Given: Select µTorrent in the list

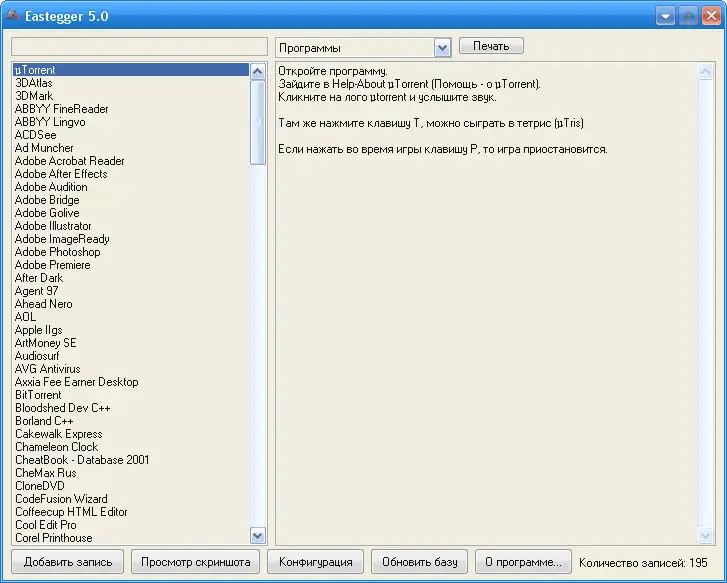Looking at the screenshot, I should coord(131,70).
